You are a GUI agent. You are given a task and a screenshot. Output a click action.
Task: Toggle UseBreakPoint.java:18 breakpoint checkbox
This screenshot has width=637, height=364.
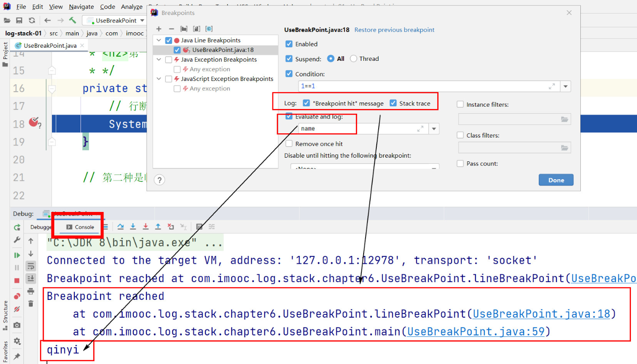(177, 50)
